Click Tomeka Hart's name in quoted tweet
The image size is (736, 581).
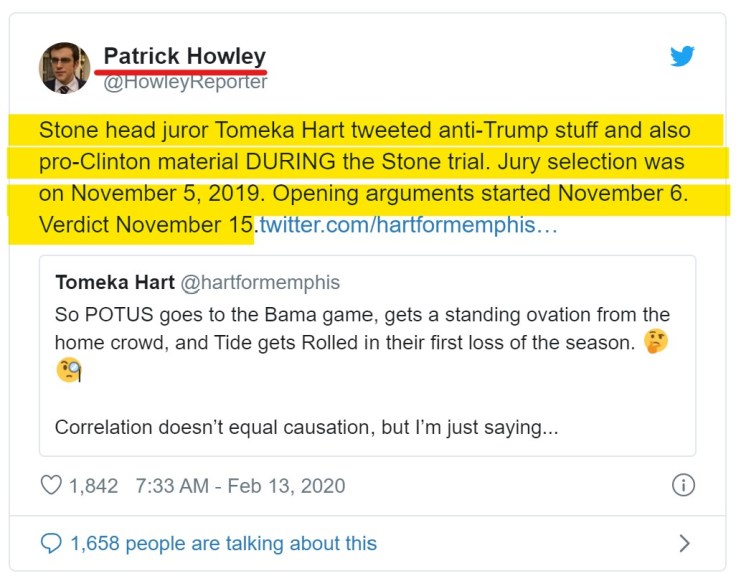tap(115, 283)
